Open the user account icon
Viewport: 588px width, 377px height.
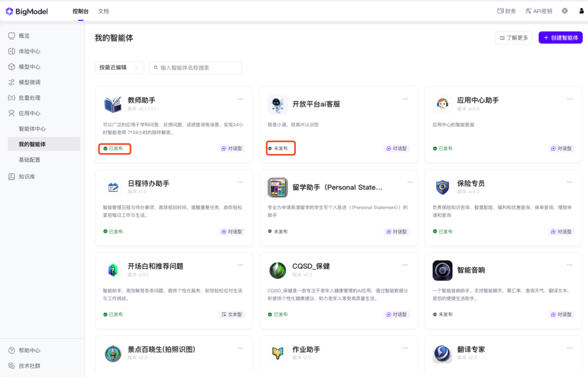[581, 11]
